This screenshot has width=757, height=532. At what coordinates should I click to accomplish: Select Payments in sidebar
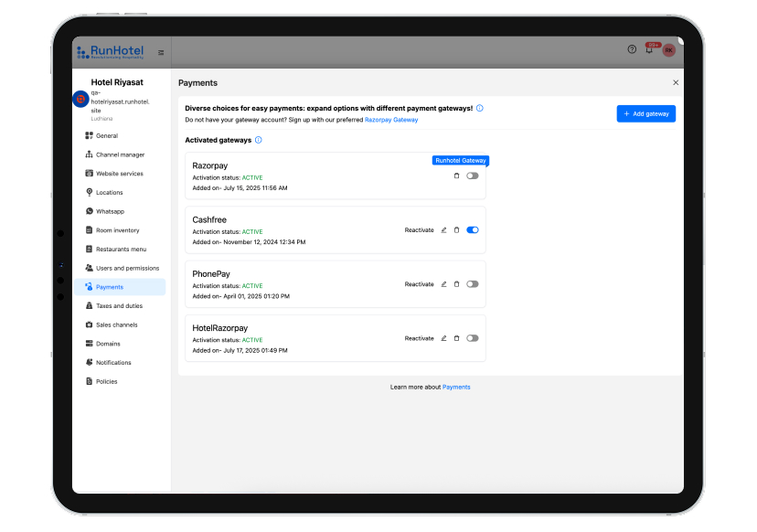click(x=120, y=287)
